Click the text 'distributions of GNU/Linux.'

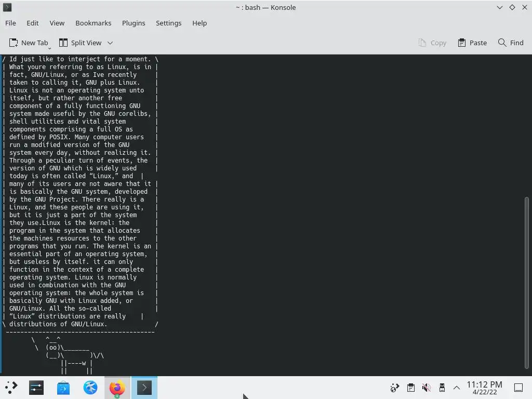(x=58, y=324)
